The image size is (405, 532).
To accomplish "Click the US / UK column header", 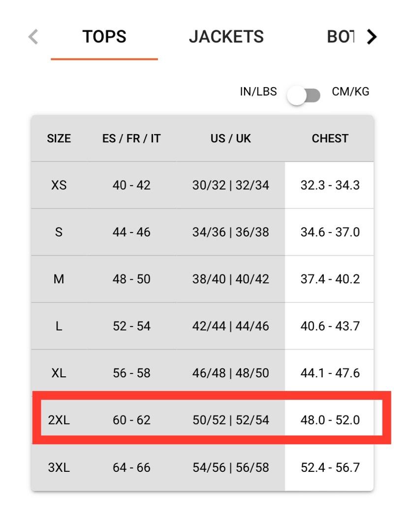I will tap(230, 138).
